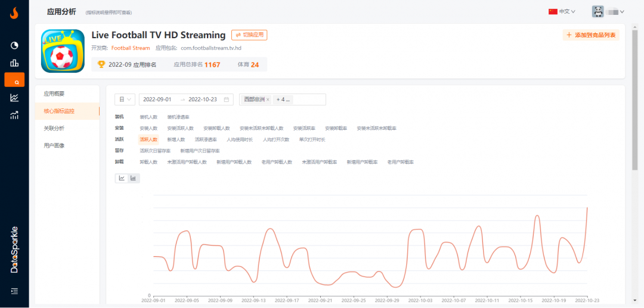644x308 pixels.
Task: Expand the user account menu arrow
Action: click(x=622, y=12)
